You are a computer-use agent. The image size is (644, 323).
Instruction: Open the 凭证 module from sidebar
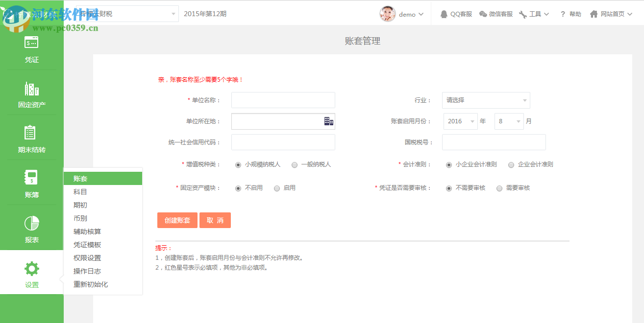point(31,51)
